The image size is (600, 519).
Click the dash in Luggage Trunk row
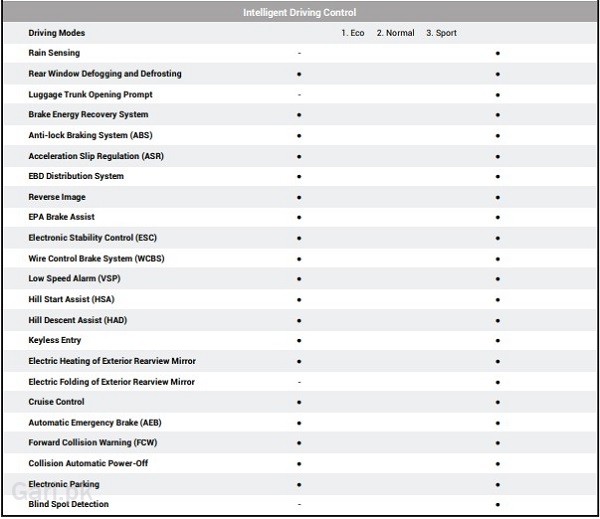point(299,95)
